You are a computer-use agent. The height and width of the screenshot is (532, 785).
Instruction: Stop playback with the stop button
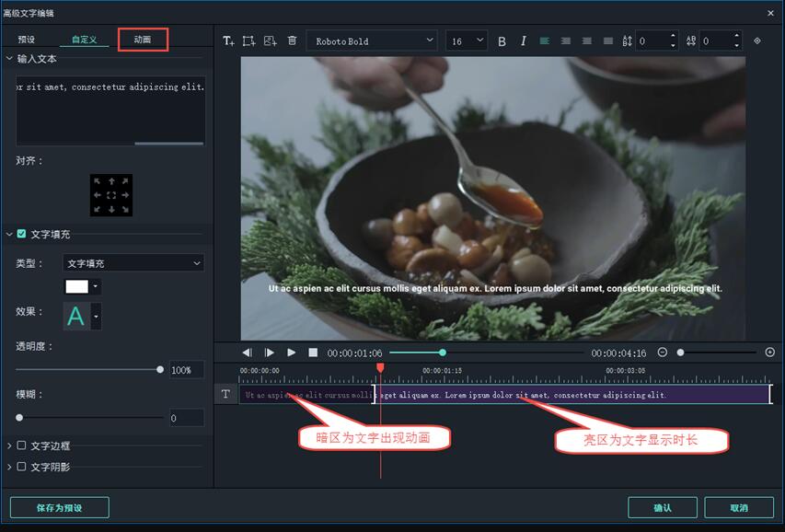pyautogui.click(x=313, y=353)
